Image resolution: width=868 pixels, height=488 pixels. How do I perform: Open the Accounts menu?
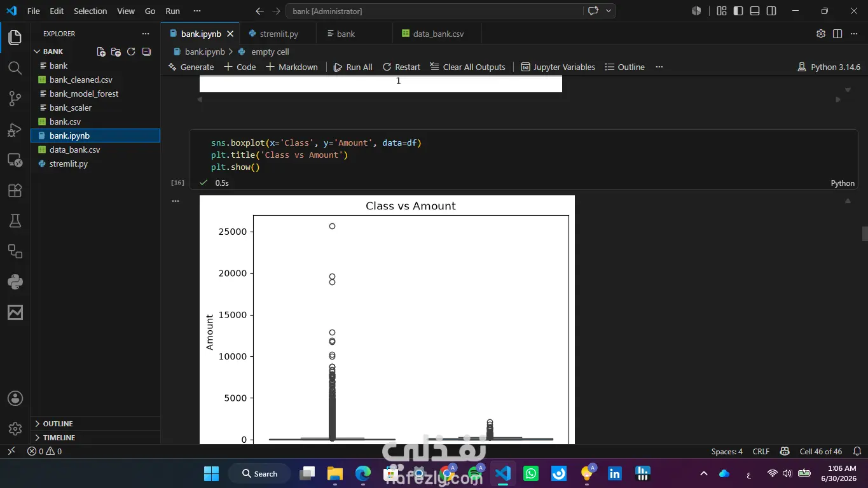click(x=15, y=398)
